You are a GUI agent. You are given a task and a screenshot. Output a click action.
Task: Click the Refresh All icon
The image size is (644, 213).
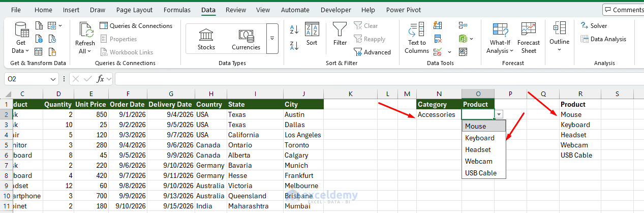(x=85, y=38)
